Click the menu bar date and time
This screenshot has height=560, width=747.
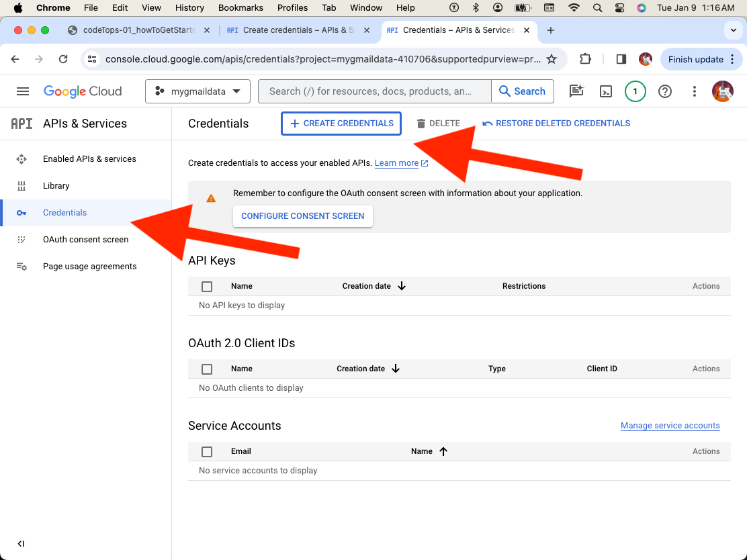695,7
